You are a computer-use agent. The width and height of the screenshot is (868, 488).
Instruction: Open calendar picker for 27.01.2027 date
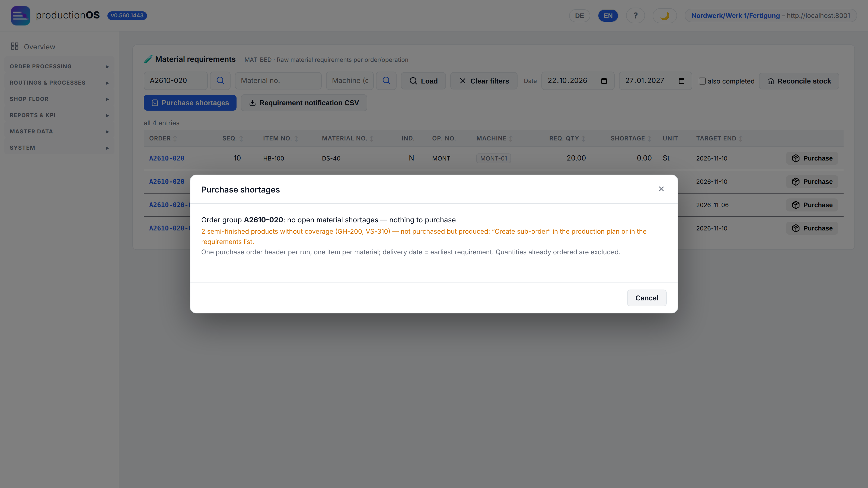(681, 81)
